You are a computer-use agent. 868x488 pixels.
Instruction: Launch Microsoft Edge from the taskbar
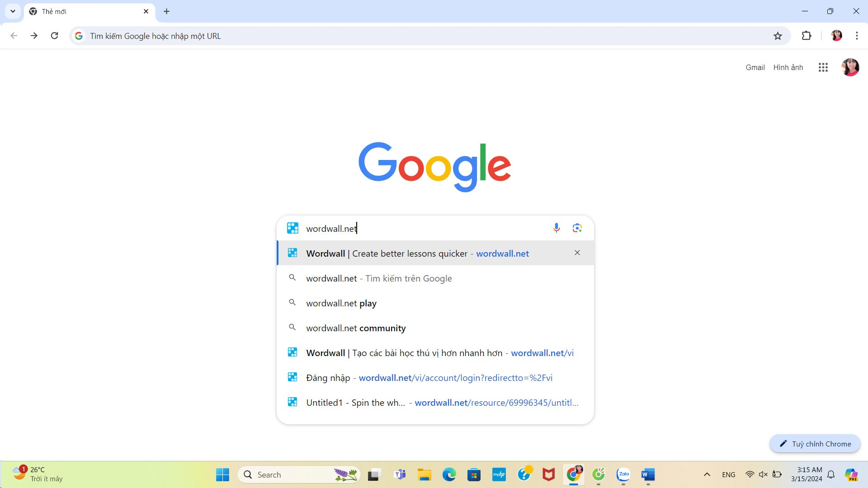tap(449, 474)
